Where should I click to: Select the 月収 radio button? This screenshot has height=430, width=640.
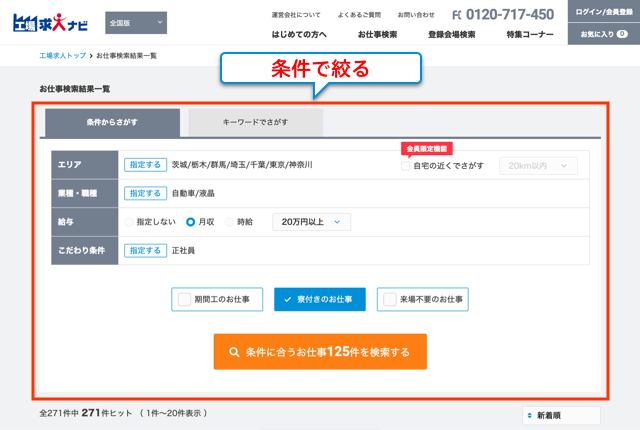click(x=191, y=222)
